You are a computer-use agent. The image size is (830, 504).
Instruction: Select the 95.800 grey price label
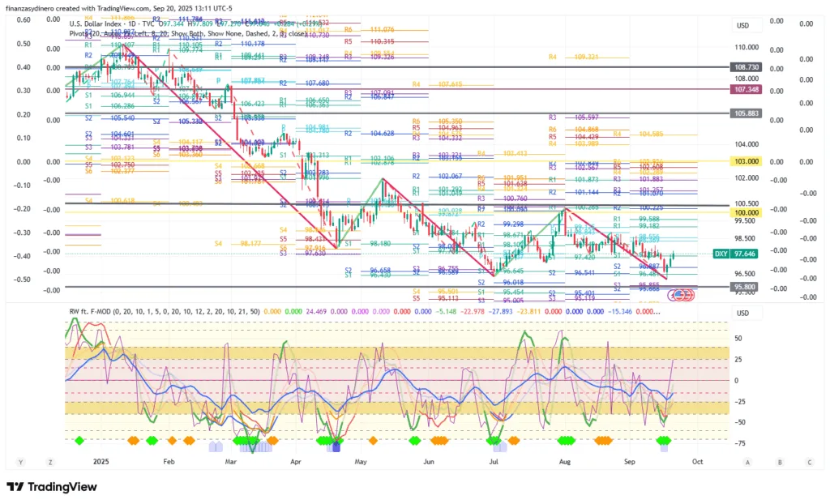(746, 287)
